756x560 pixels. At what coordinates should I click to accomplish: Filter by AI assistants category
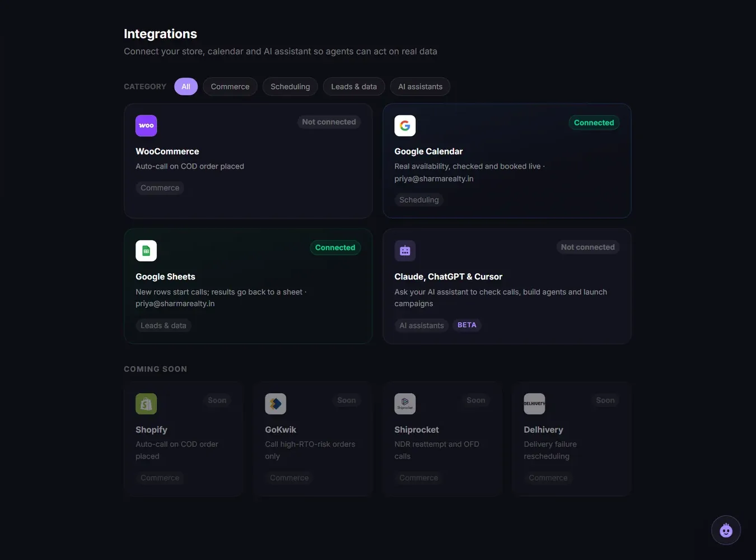pyautogui.click(x=420, y=86)
